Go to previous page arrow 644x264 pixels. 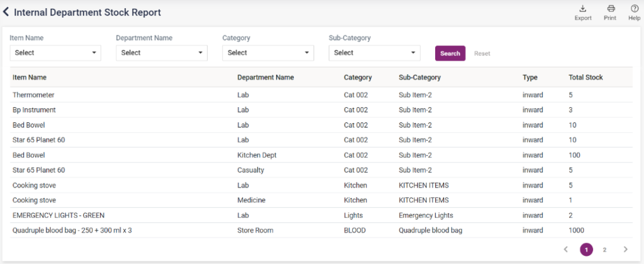(x=565, y=250)
